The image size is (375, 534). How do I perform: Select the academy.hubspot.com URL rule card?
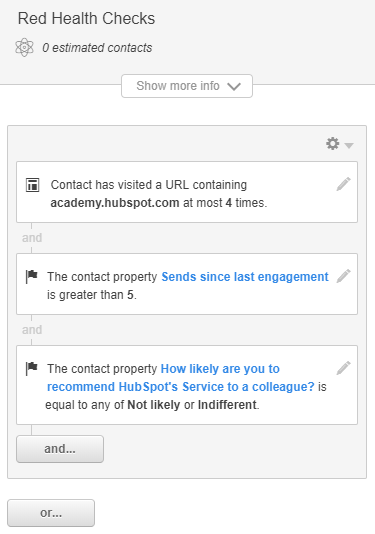(187, 192)
